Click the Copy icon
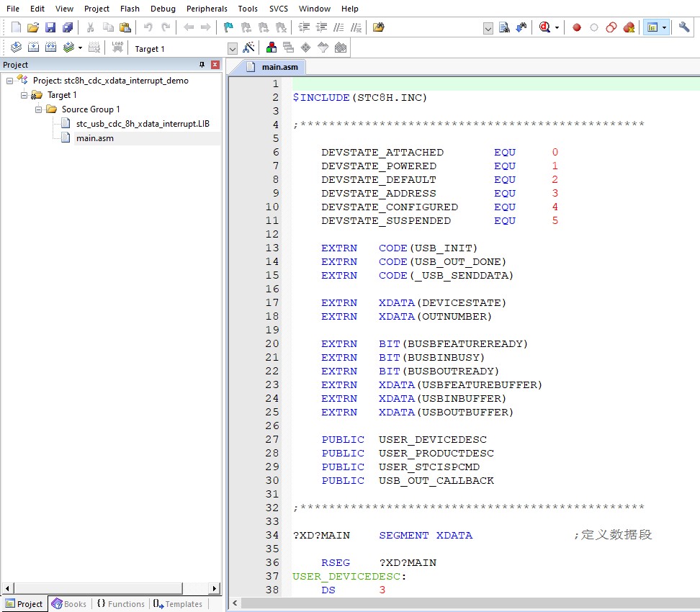Image resolution: width=700 pixels, height=612 pixels. pyautogui.click(x=107, y=27)
